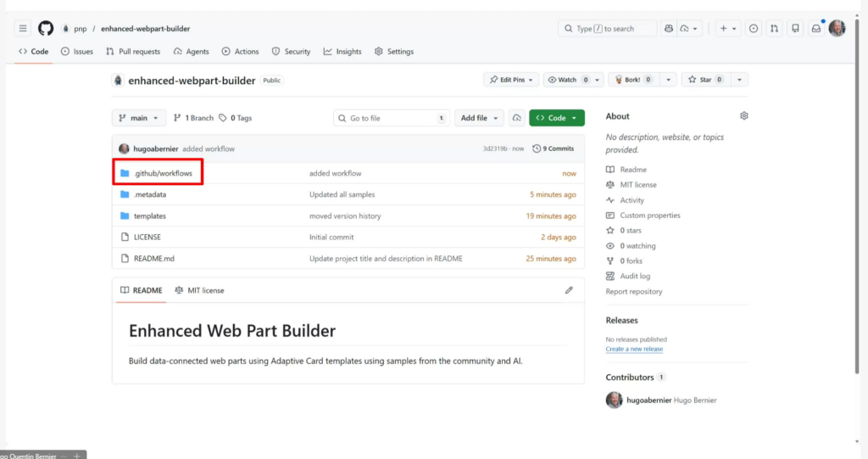Viewport: 868px width, 459px height.
Task: Click the GitHub logo icon
Action: pyautogui.click(x=46, y=28)
